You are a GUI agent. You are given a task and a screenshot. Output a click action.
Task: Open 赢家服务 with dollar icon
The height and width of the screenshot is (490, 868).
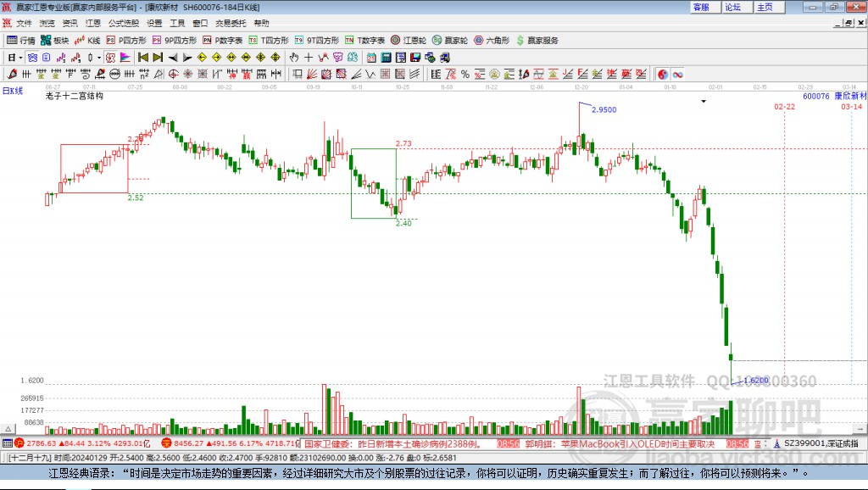coord(537,41)
